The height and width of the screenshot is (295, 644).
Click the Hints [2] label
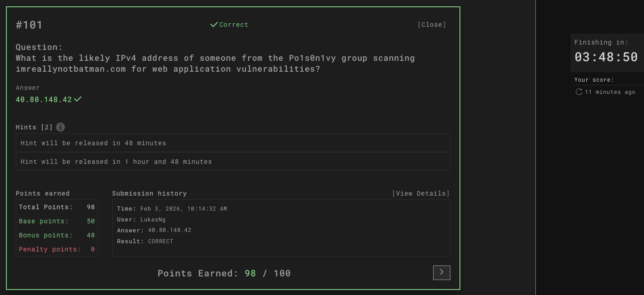pyautogui.click(x=34, y=127)
